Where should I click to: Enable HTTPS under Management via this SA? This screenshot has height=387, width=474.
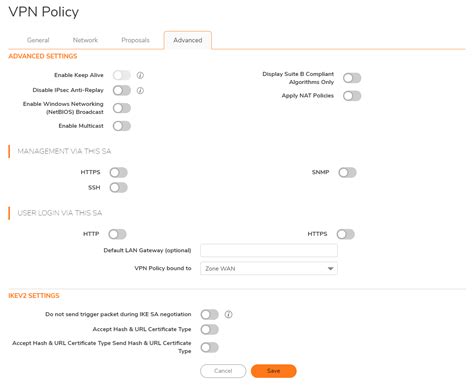point(119,172)
